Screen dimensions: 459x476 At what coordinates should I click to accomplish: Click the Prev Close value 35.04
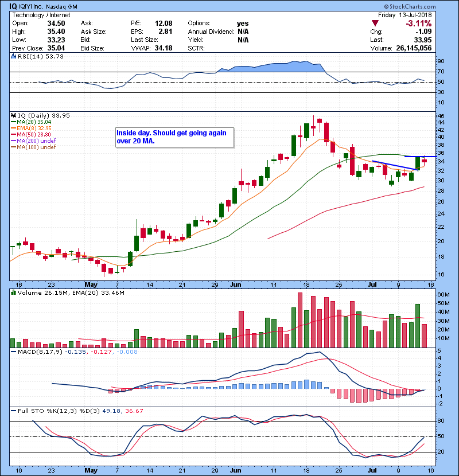coord(56,48)
